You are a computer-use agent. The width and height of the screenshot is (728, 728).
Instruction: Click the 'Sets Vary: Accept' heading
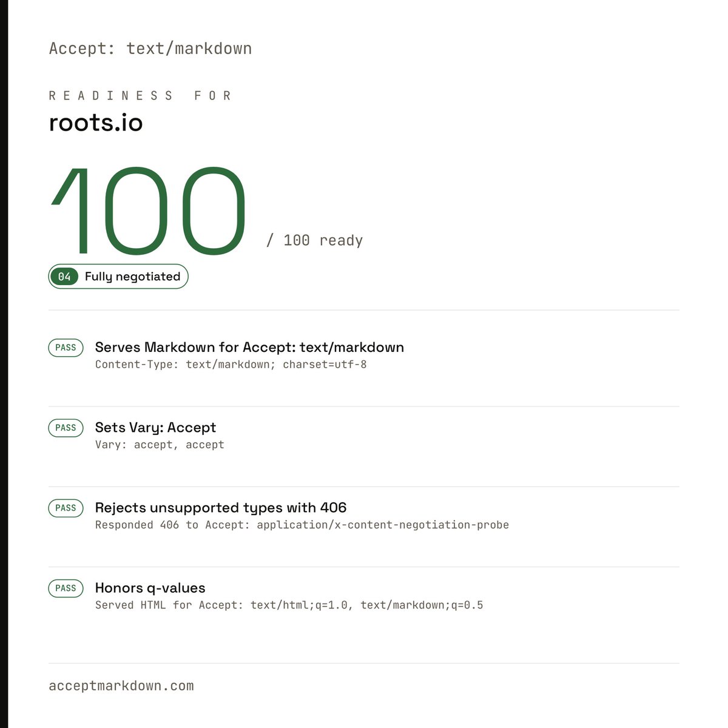coord(155,428)
